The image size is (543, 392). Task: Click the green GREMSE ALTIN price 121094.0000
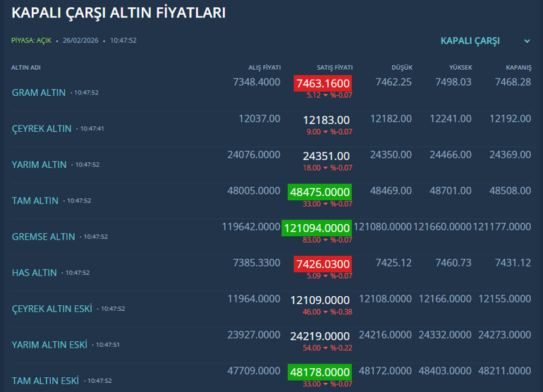pos(316,228)
